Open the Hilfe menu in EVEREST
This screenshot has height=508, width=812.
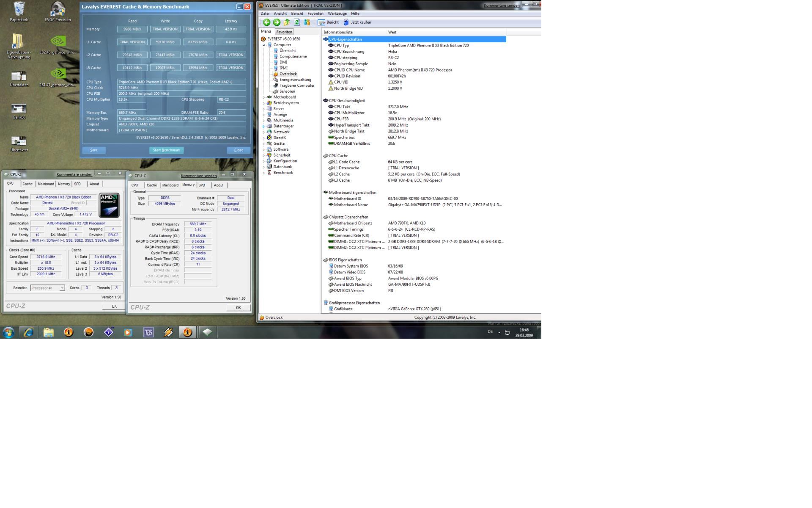tap(355, 14)
